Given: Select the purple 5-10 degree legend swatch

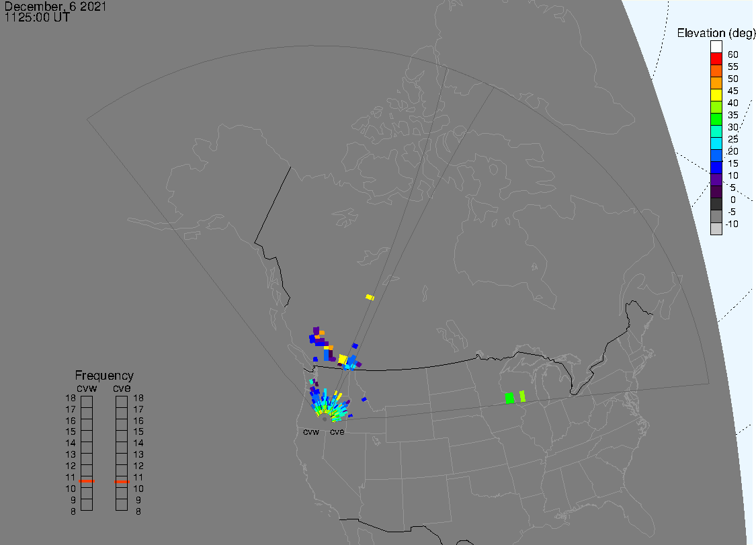Looking at the screenshot, I should pyautogui.click(x=716, y=179).
